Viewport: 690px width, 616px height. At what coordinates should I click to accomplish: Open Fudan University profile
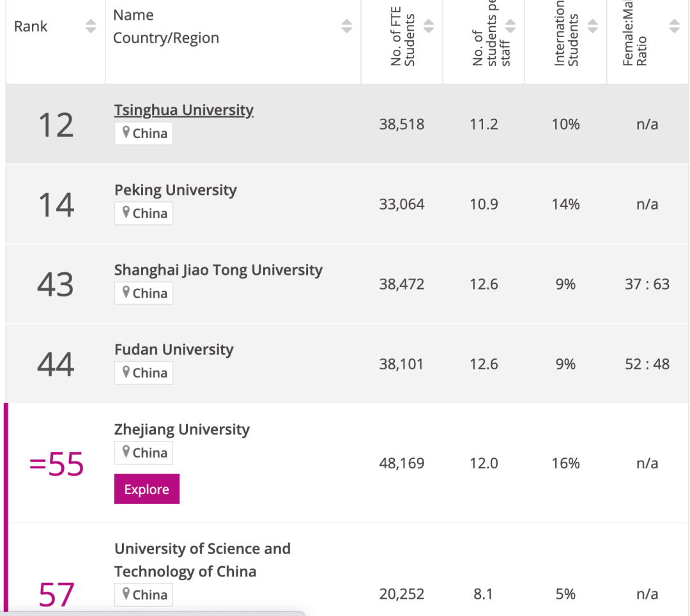click(174, 350)
